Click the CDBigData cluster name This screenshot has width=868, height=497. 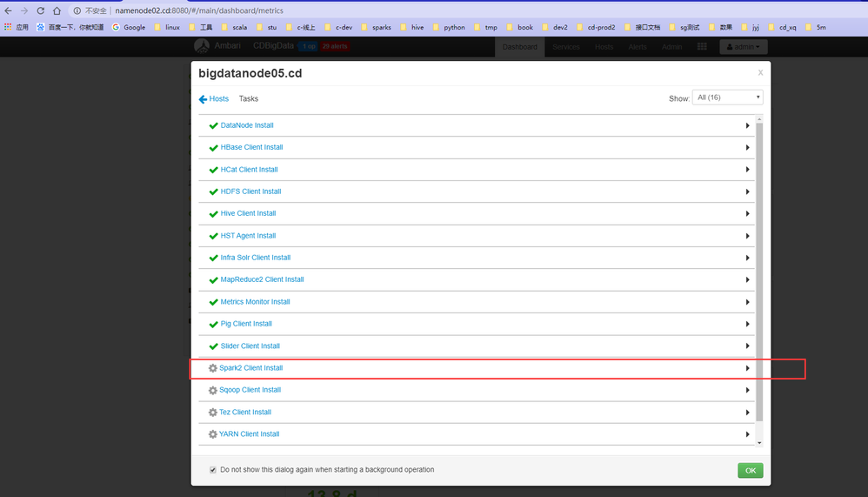pos(273,45)
